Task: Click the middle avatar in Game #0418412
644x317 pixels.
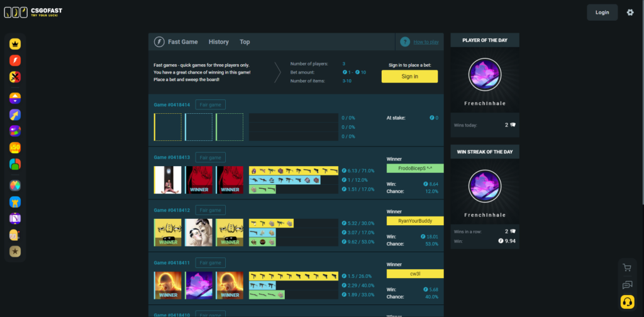Action: pos(199,233)
